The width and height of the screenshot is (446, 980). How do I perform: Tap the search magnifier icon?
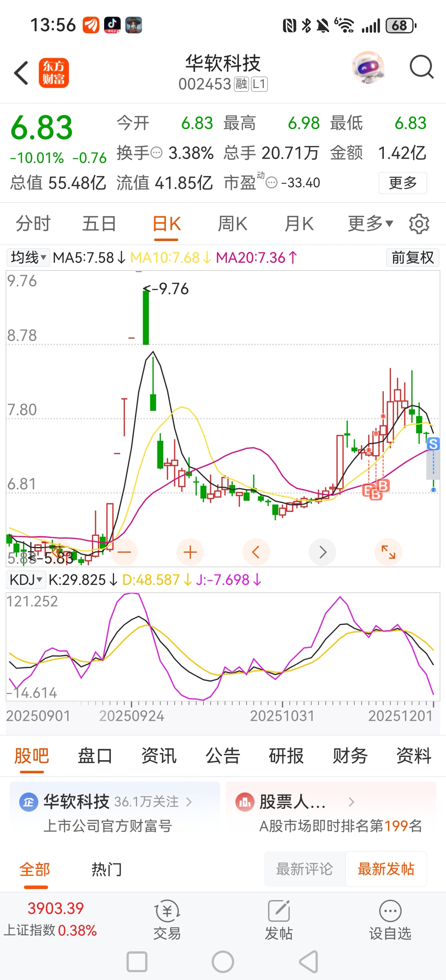(x=421, y=67)
